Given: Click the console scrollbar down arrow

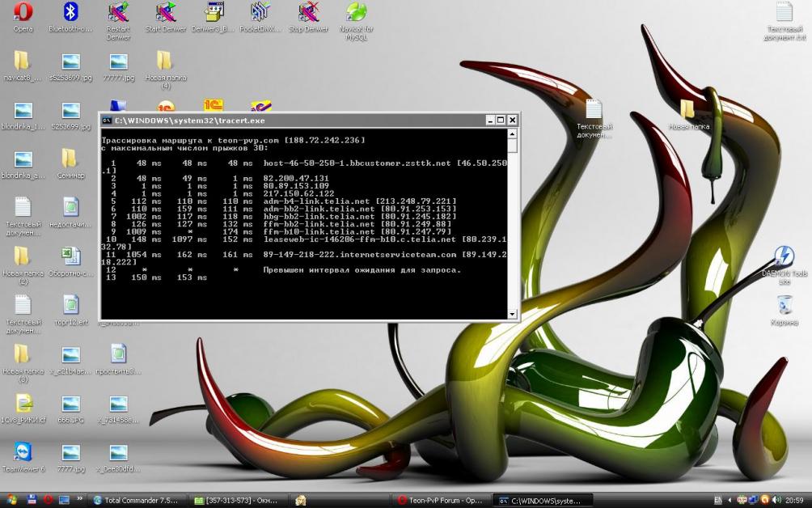Looking at the screenshot, I should (513, 313).
